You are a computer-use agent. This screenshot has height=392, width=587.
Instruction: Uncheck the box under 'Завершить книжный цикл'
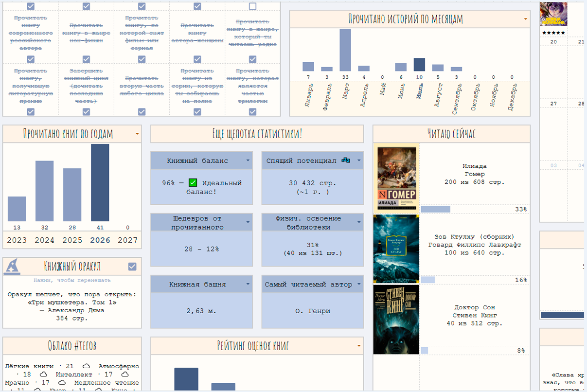pyautogui.click(x=86, y=112)
